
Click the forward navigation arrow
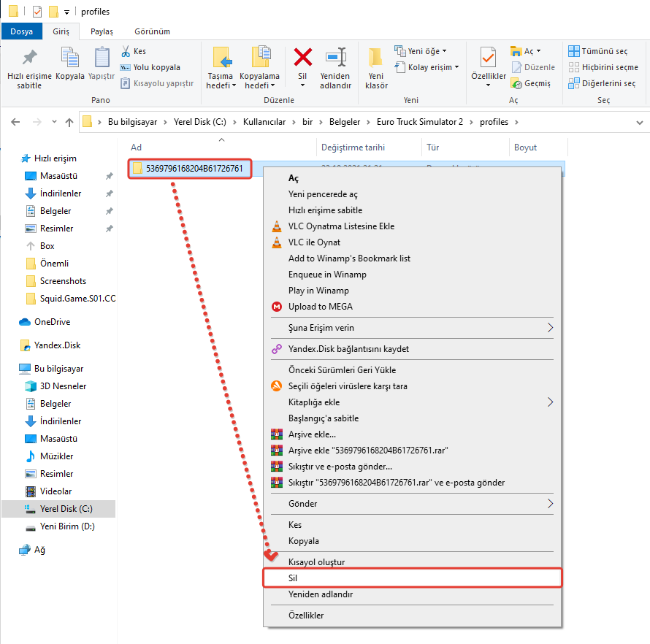(x=37, y=122)
